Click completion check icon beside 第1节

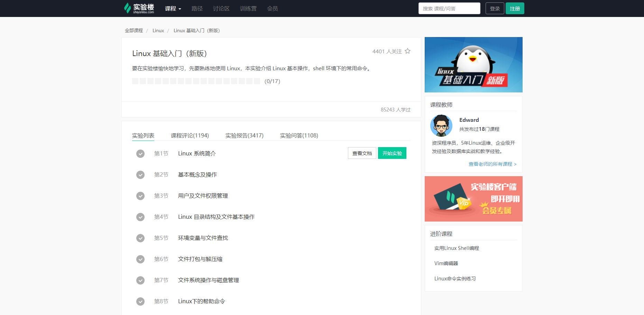click(x=140, y=153)
